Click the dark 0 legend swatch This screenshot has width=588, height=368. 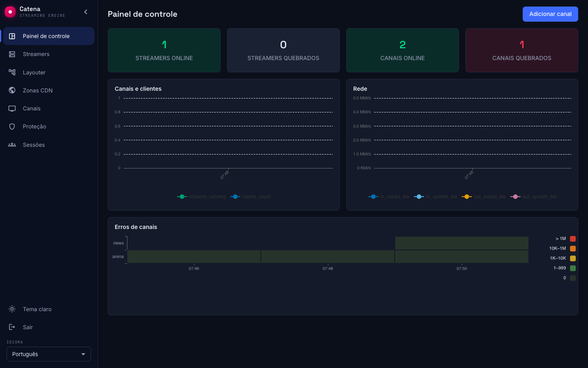573,278
